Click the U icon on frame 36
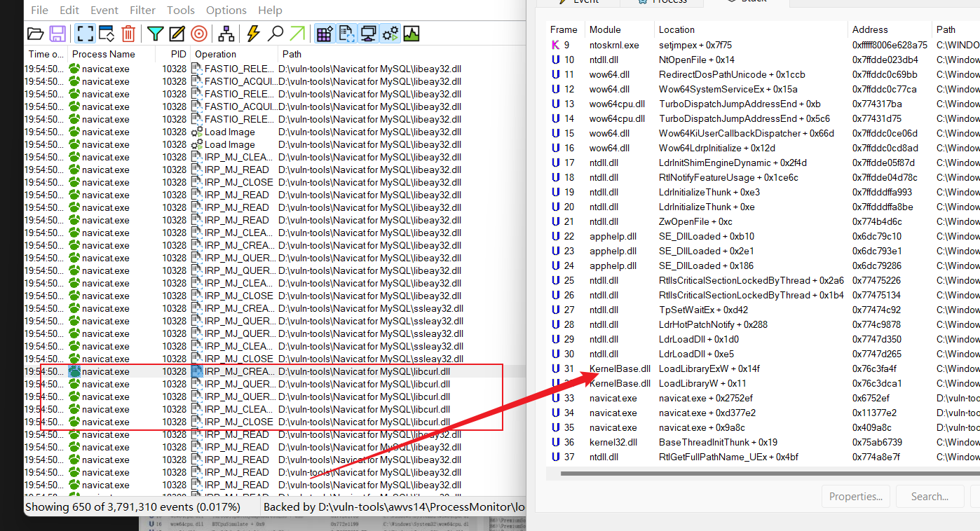This screenshot has width=980, height=531. (x=556, y=442)
